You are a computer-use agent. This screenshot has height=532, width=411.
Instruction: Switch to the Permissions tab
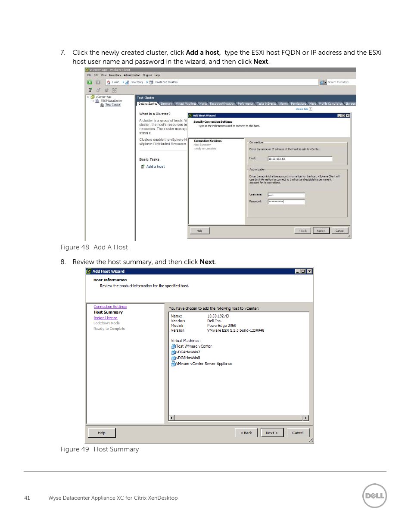click(x=299, y=104)
